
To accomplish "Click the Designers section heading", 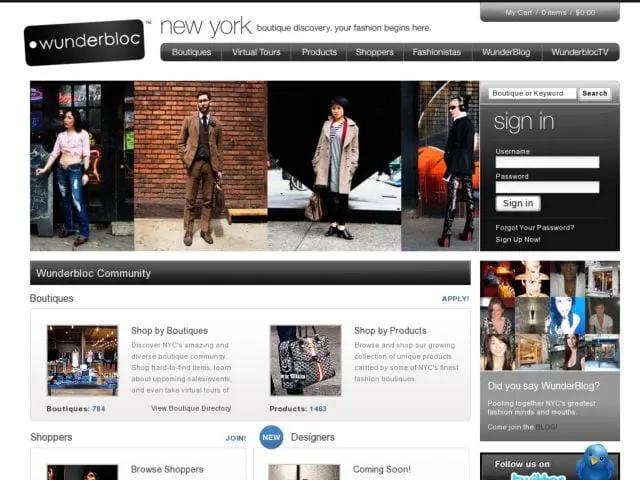I will pos(313,437).
